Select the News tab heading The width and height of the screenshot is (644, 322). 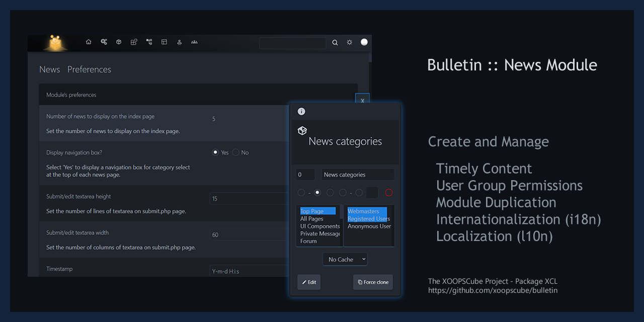[x=49, y=69]
